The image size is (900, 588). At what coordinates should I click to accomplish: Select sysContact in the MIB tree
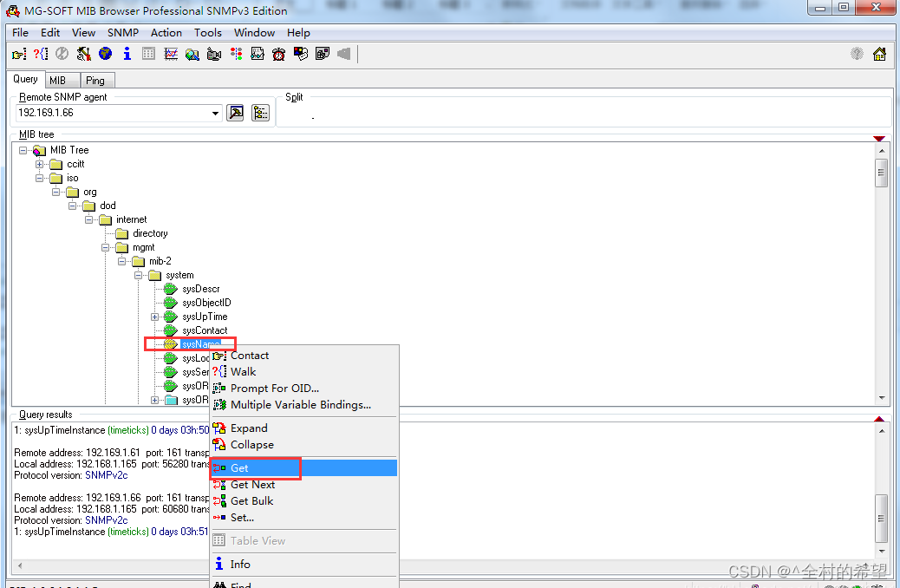coord(205,330)
